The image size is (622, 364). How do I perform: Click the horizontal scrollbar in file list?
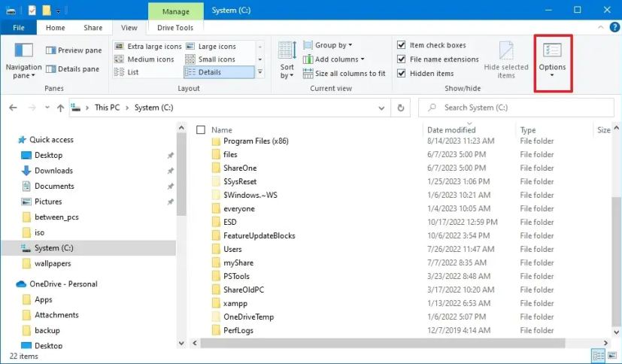(382, 343)
